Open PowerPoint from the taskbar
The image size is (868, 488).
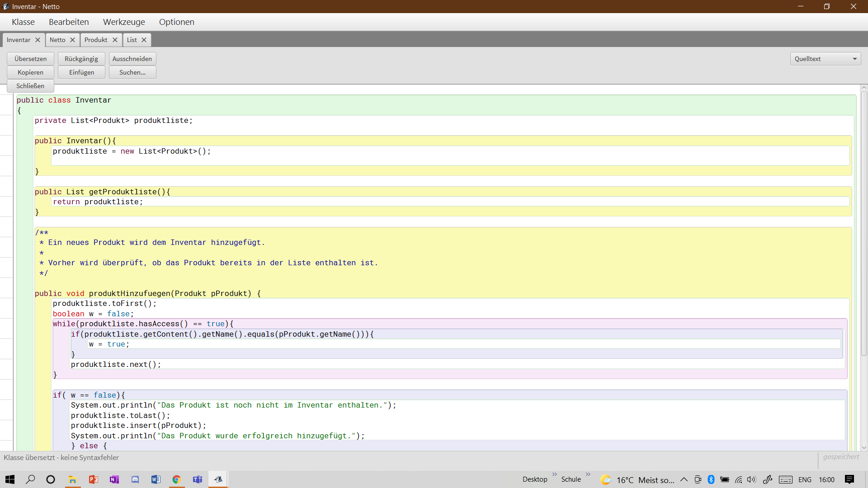coord(94,479)
